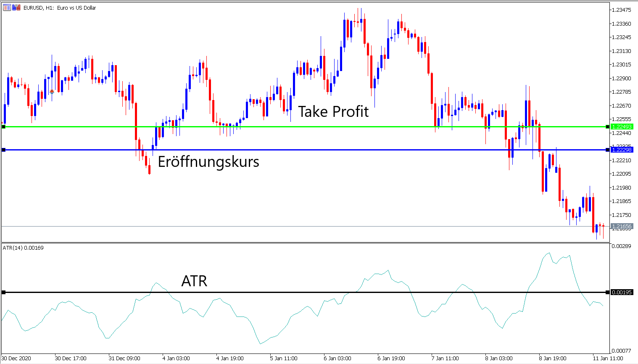Click the grey 1.21656 current price tag
This screenshot has width=638, height=364.
pyautogui.click(x=622, y=226)
